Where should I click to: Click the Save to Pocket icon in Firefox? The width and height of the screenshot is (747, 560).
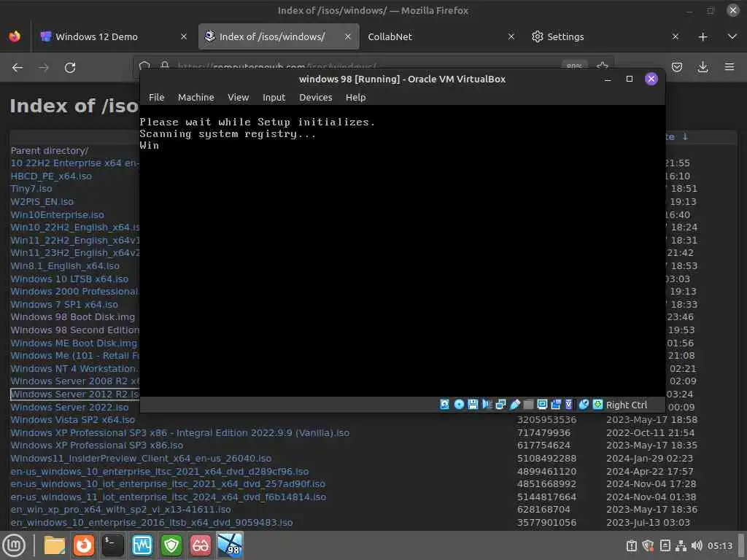pos(676,67)
